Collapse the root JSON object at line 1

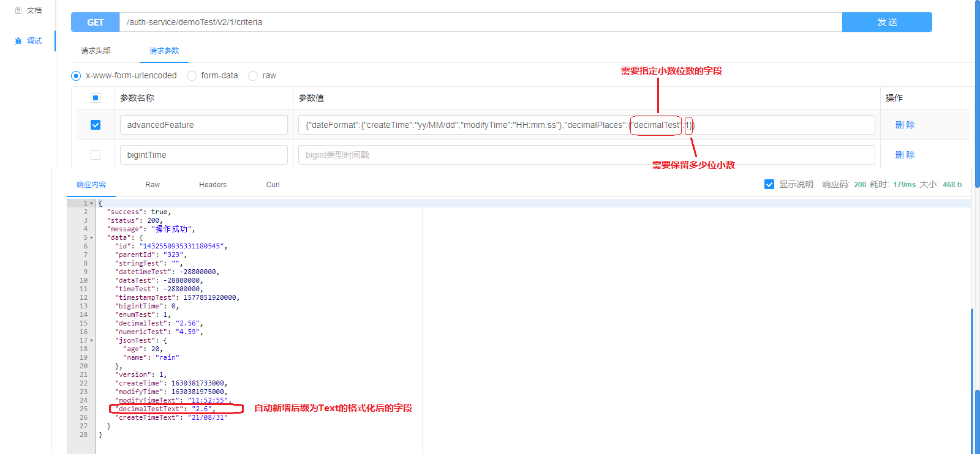[x=92, y=203]
